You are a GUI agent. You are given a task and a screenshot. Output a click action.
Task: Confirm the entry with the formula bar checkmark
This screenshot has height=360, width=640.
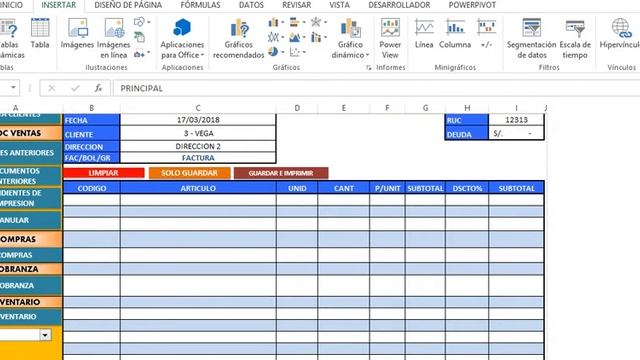[75, 88]
